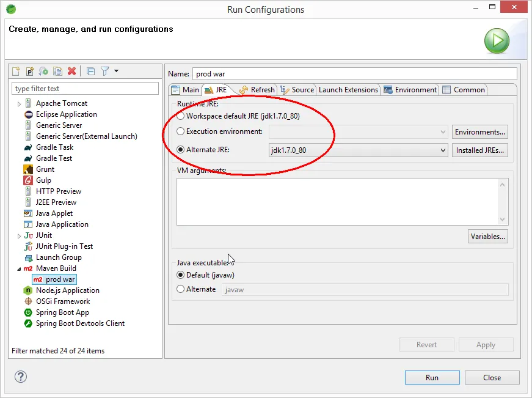The image size is (532, 398).
Task: Click the Environments... button
Action: [x=479, y=132]
